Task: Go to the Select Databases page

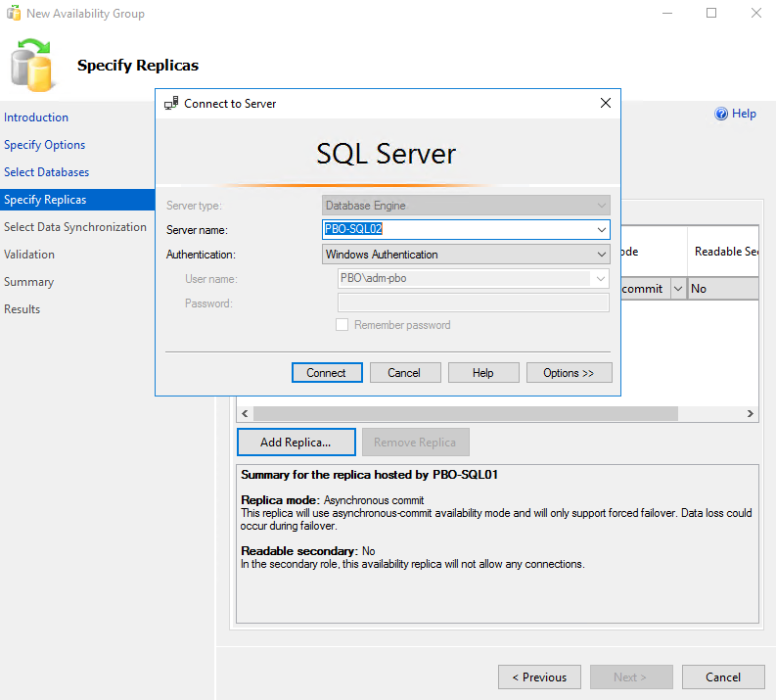Action: pyautogui.click(x=47, y=172)
